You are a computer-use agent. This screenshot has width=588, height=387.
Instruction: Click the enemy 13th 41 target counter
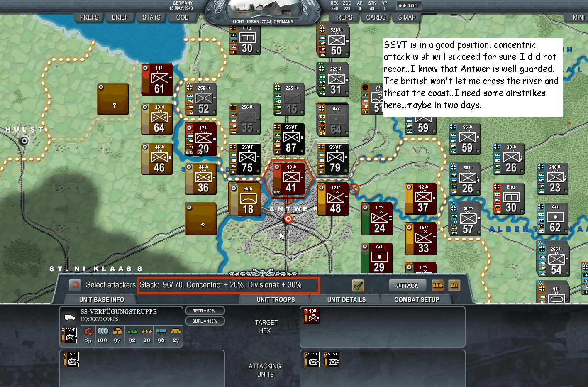coord(289,179)
